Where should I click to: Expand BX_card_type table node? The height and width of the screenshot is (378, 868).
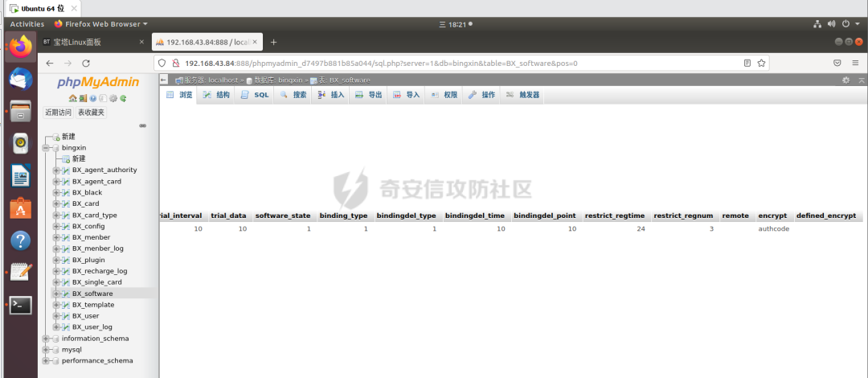[x=56, y=215]
